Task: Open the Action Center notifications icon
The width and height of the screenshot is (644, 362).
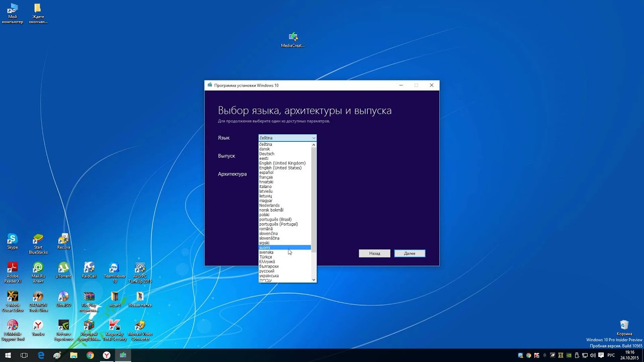Action: 601,355
